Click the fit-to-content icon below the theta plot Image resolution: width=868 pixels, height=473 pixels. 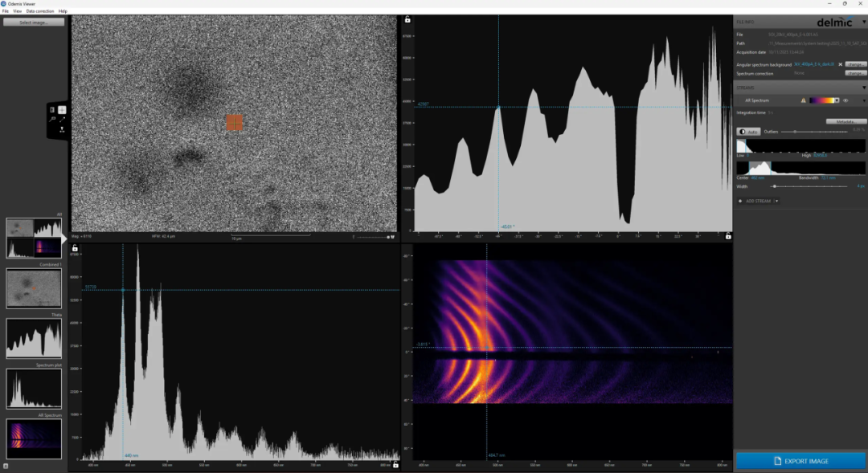pos(728,236)
